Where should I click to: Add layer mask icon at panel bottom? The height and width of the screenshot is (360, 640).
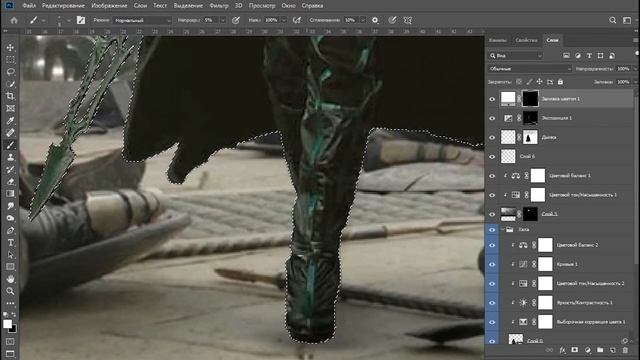click(575, 350)
